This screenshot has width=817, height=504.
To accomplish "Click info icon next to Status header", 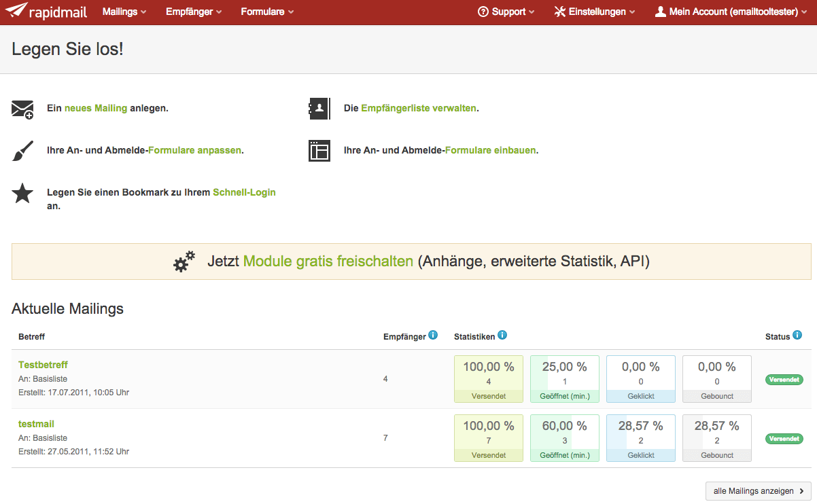I will tap(797, 336).
